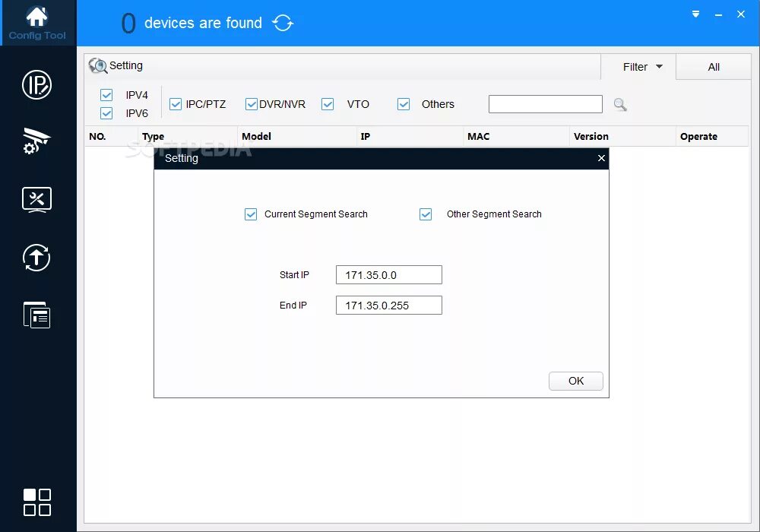Open the Filter dropdown
The width and height of the screenshot is (760, 532).
tap(638, 66)
